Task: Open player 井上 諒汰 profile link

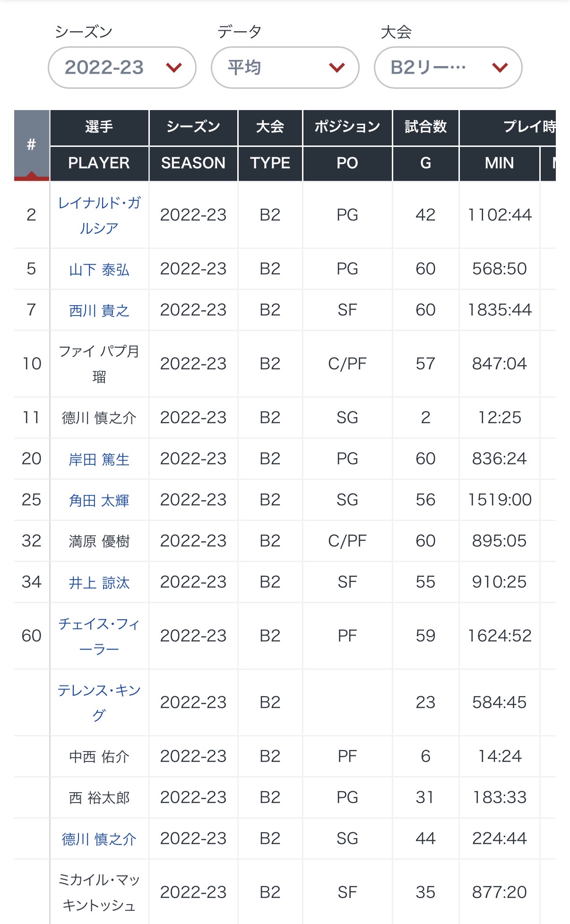Action: click(99, 582)
